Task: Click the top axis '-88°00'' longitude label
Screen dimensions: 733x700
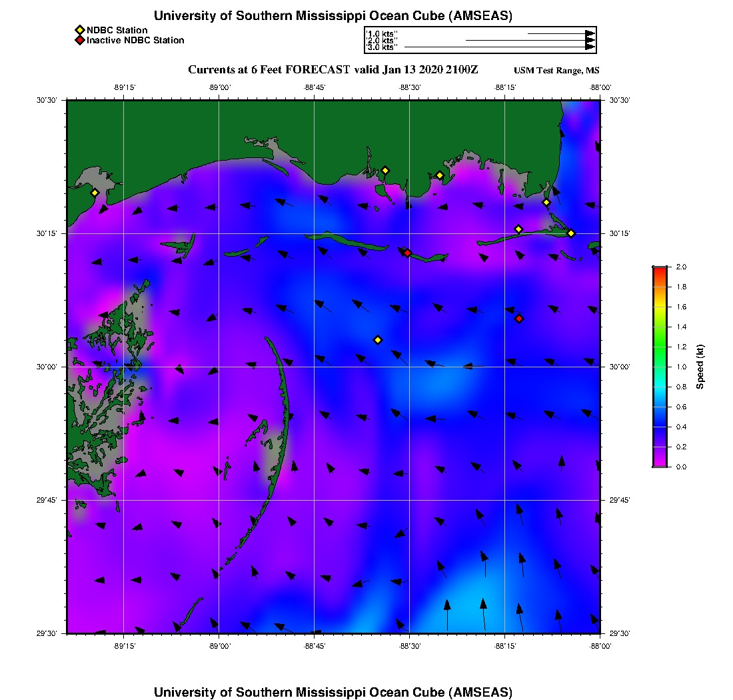Action: (600, 87)
